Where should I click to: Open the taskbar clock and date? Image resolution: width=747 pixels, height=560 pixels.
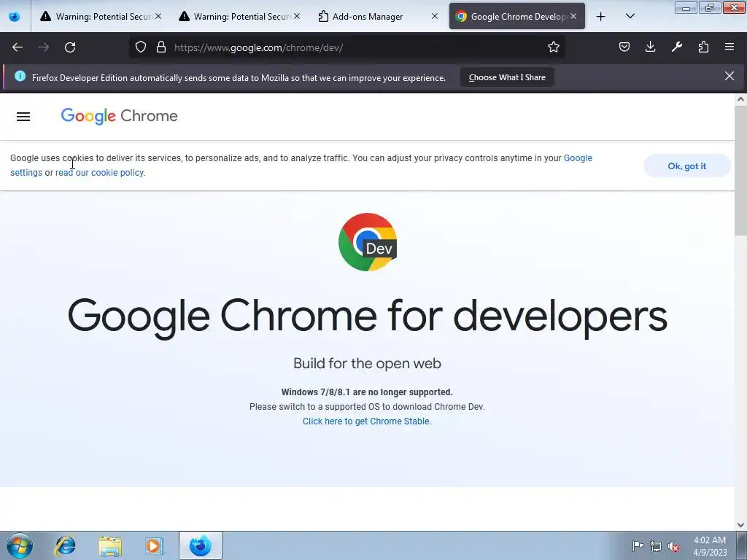pyautogui.click(x=710, y=546)
